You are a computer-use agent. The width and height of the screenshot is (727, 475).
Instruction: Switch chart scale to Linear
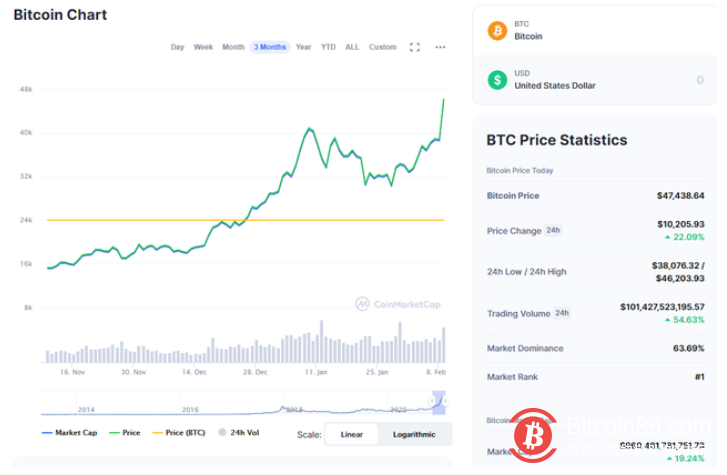[352, 434]
